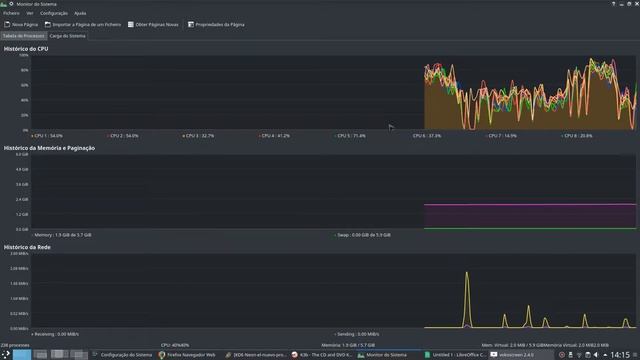Image resolution: width=640 pixels, height=360 pixels.
Task: Expand hidden system tray icons arrow
Action: [605, 355]
